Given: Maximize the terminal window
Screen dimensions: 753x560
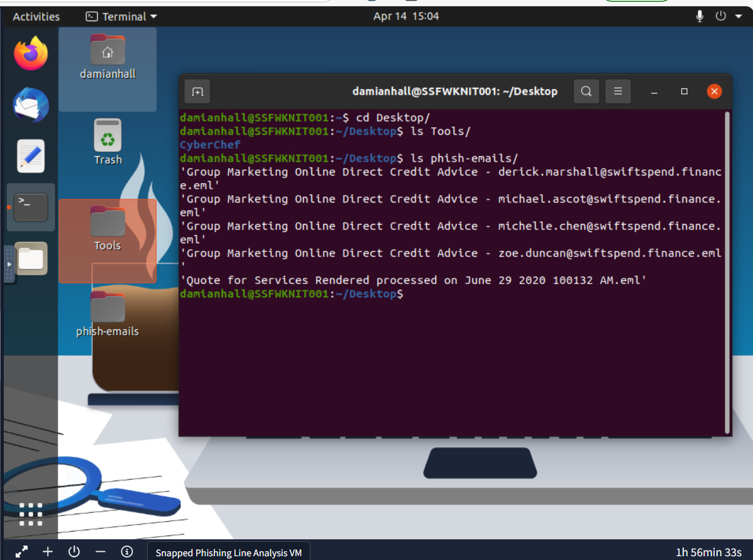Looking at the screenshot, I should pyautogui.click(x=684, y=92).
